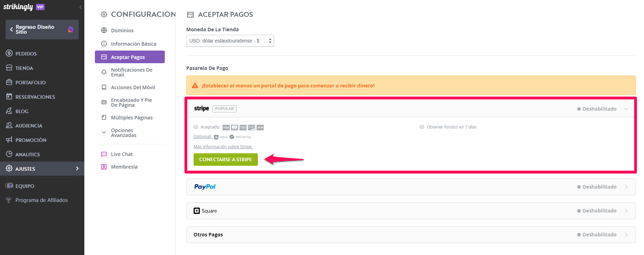644x255 pixels.
Task: Expand Opciones Avanzadas chevron
Action: (x=104, y=132)
